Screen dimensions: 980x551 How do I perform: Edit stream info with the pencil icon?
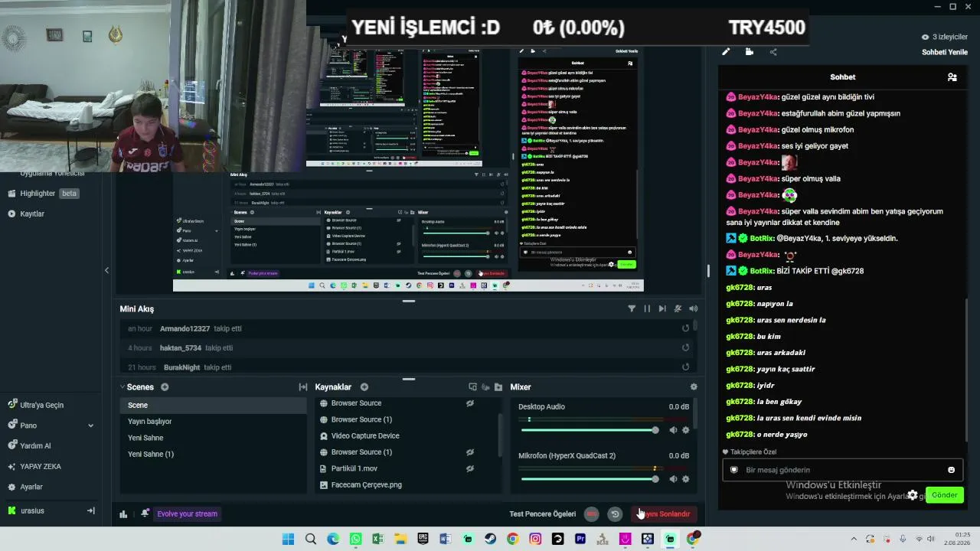coord(726,52)
